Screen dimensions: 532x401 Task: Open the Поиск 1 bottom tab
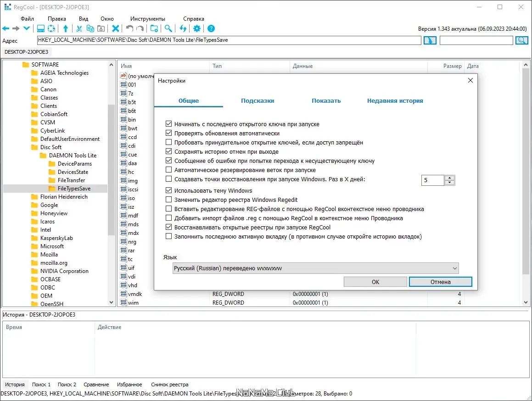click(41, 384)
